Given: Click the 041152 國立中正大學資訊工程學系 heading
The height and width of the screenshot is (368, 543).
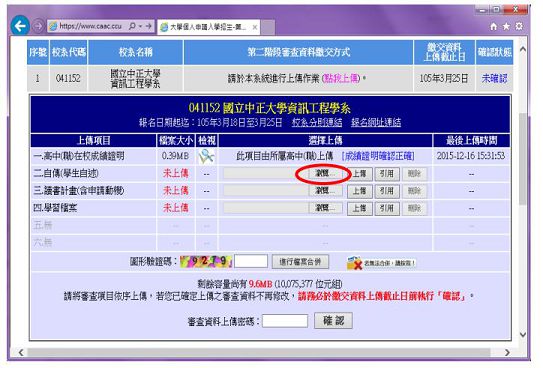Looking at the screenshot, I should [x=270, y=108].
